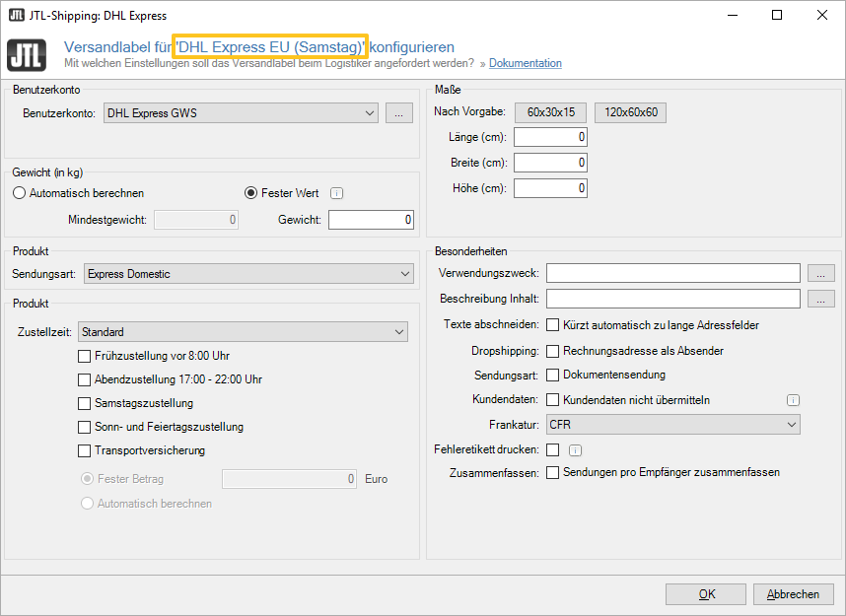Viewport: 846px width, 616px height.
Task: Click the Breite (cm) input field
Action: coord(550,163)
